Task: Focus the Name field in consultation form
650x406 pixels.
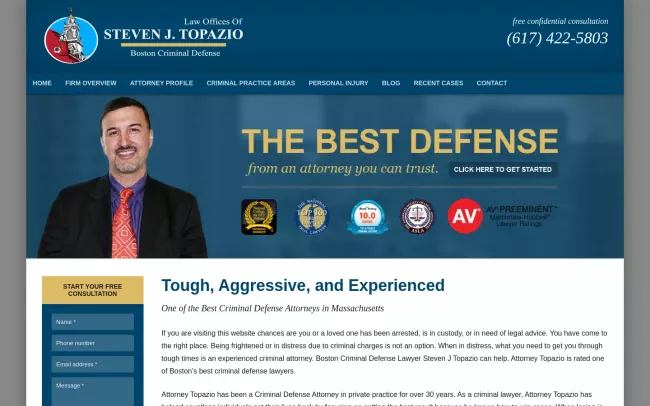Action: tap(93, 322)
